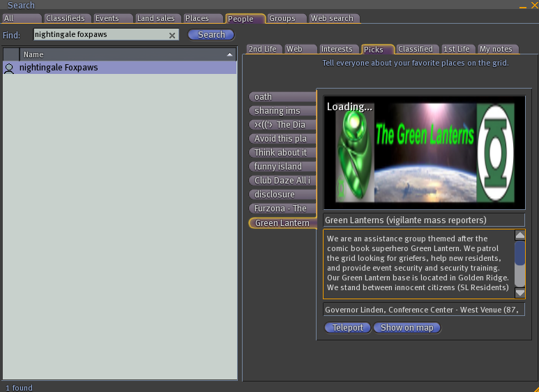Viewport: 539px width, 392px height.
Task: Switch to the 2nd Life profile tab
Action: (264, 49)
